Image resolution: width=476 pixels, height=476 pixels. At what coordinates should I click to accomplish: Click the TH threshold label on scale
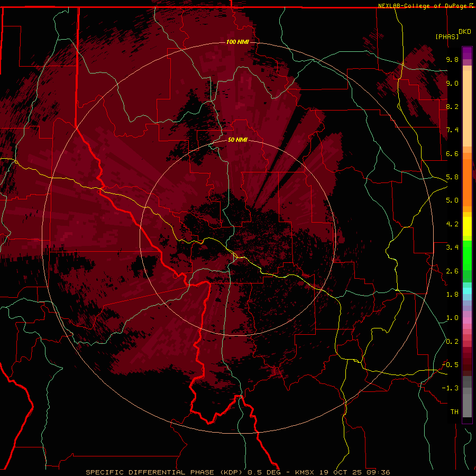point(454,412)
